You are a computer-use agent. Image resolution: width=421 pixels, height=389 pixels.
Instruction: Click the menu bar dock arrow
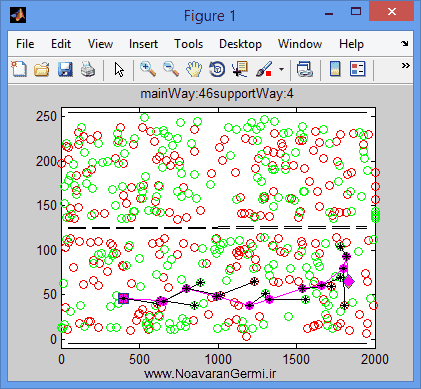point(405,43)
